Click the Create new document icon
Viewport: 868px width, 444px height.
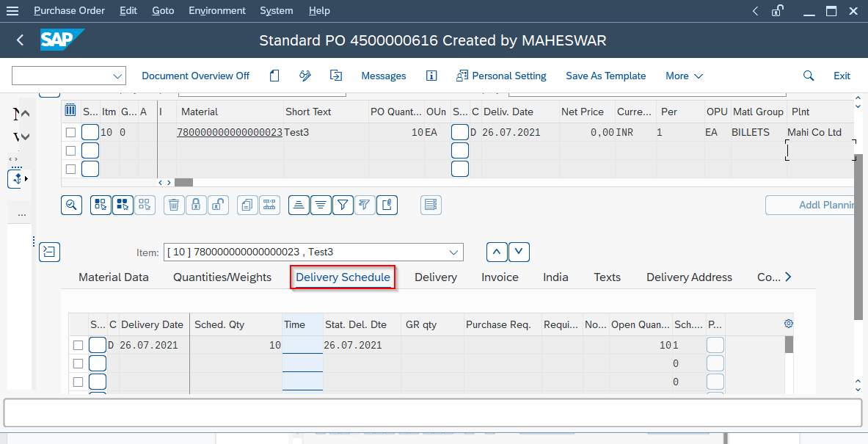tap(274, 76)
